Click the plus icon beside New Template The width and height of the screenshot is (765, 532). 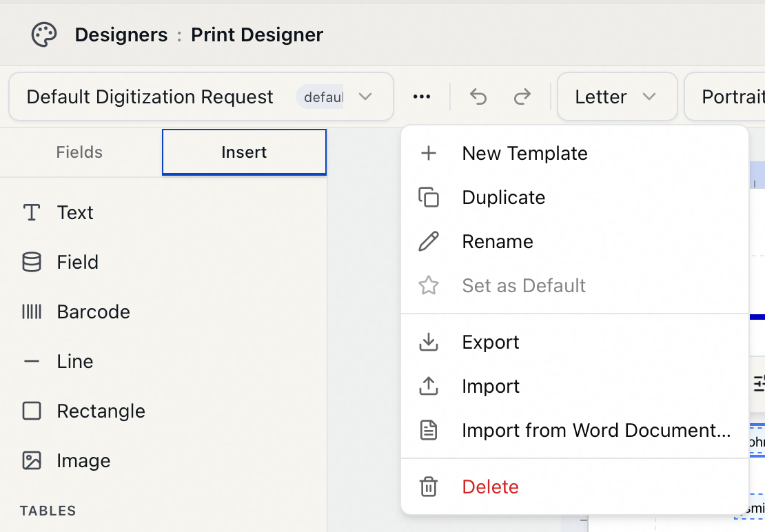coord(429,153)
